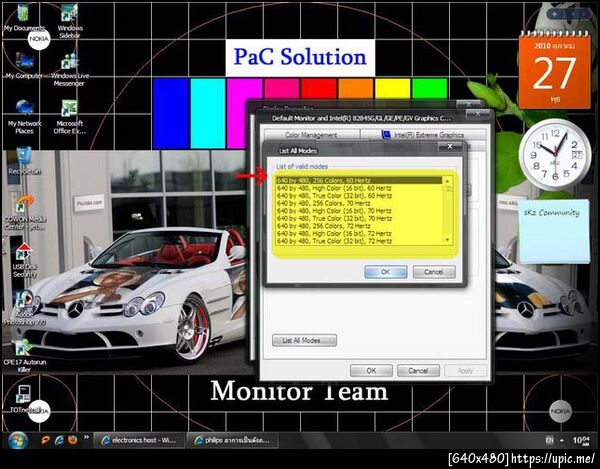Select 640 by 480, True Color (32 bit), 60 Hertz
The height and width of the screenshot is (469, 600).
click(x=359, y=195)
